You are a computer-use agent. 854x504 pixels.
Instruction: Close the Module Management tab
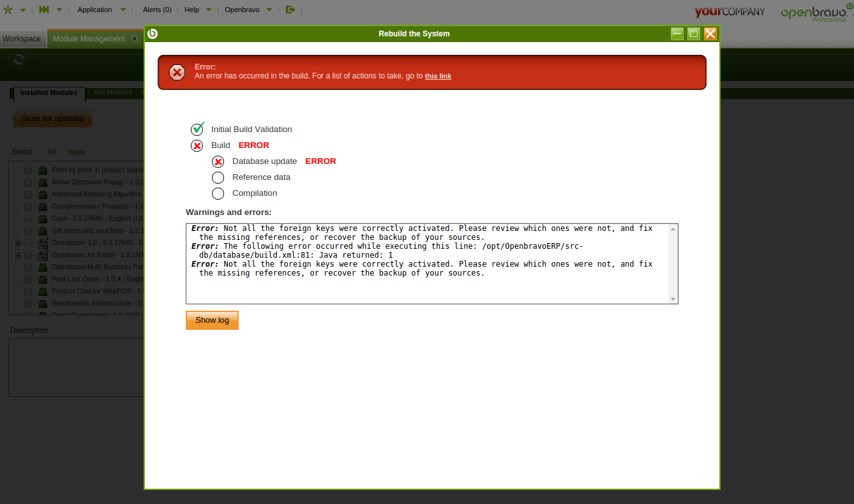pos(134,39)
